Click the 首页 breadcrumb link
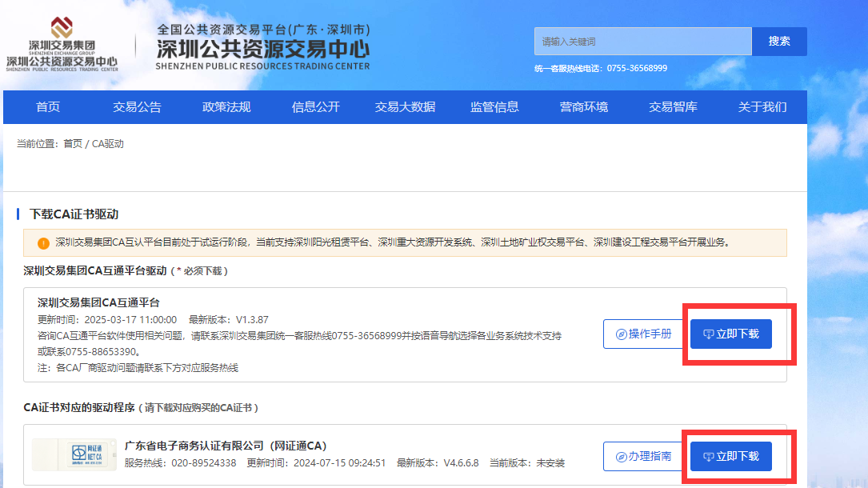 (x=73, y=144)
